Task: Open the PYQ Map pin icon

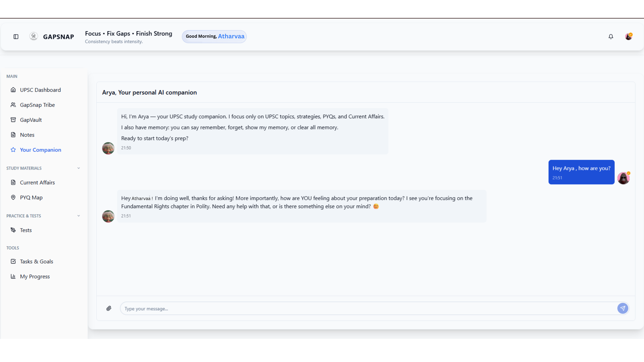Action: click(13, 197)
